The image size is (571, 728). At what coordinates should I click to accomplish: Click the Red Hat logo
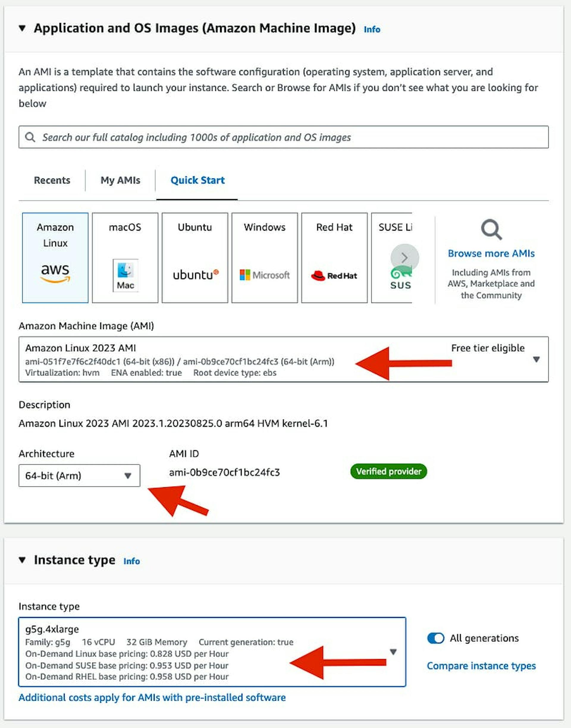(x=334, y=275)
